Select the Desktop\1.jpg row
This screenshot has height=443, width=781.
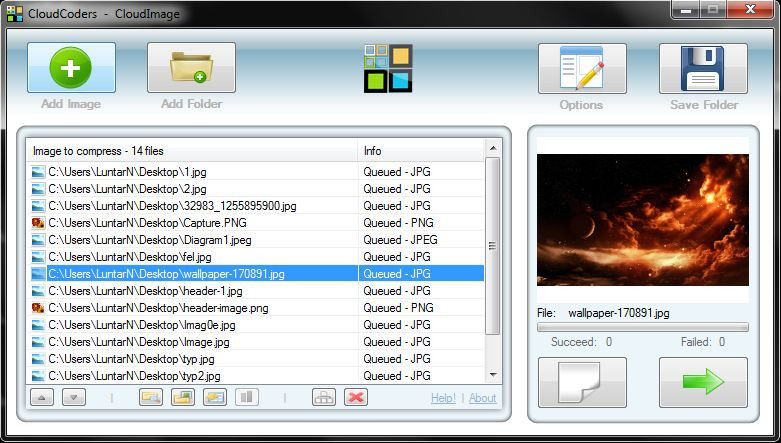pos(255,172)
